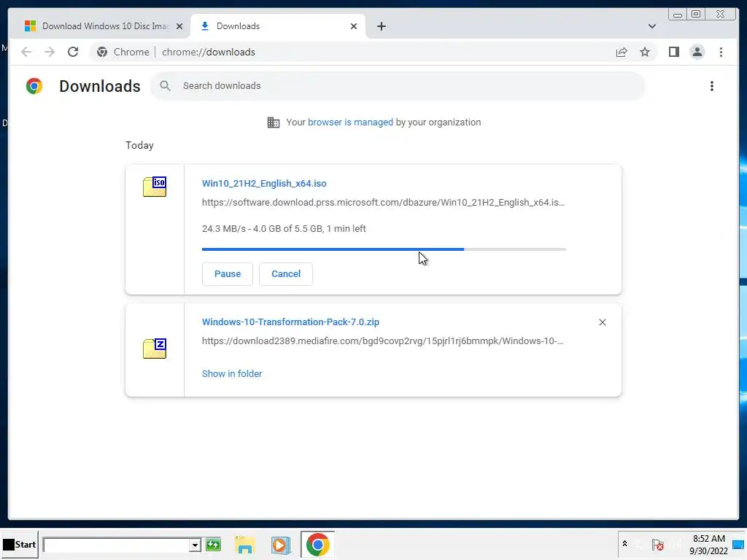Bookmark this page with the star icon
This screenshot has height=560, width=747.
pyautogui.click(x=645, y=52)
